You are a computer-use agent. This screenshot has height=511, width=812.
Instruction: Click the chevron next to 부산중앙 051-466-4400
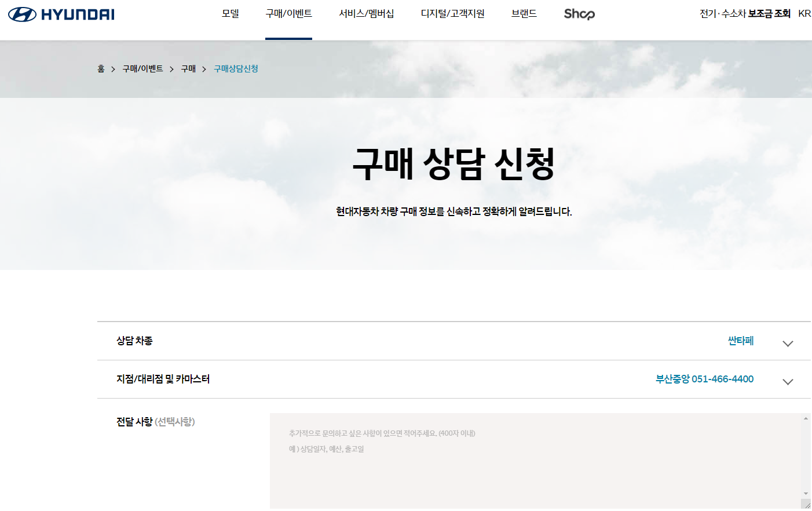[787, 382]
